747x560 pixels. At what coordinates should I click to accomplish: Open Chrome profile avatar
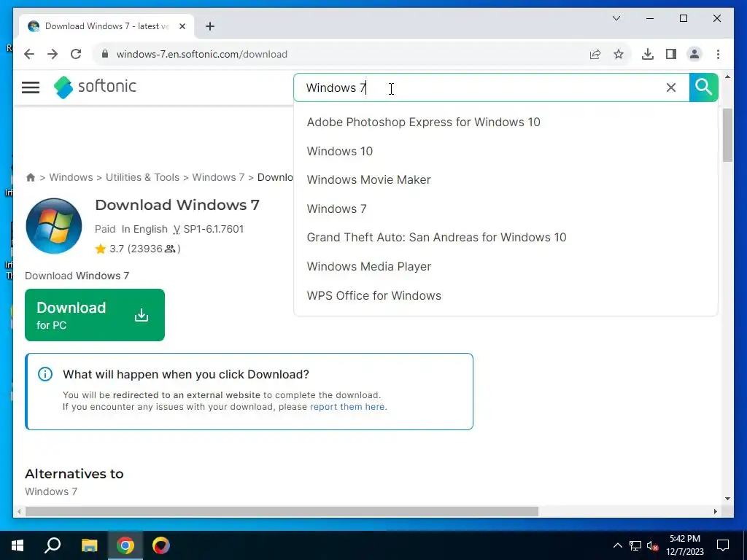(694, 54)
